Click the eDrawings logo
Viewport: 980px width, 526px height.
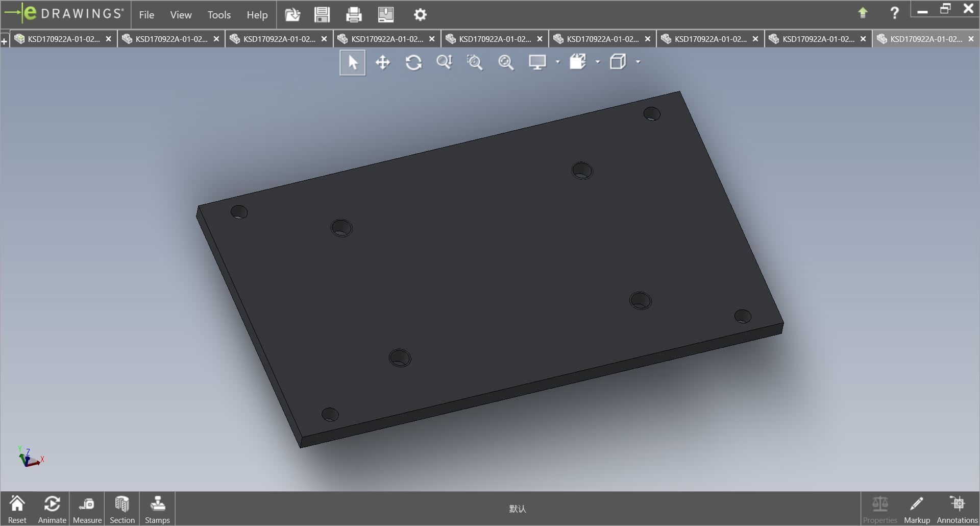(64, 14)
